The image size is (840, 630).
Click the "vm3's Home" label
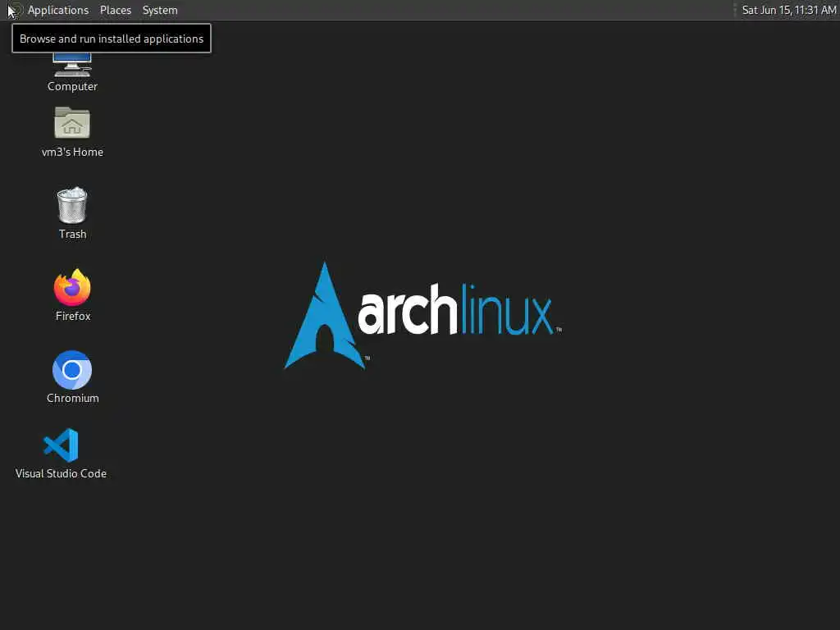coord(72,152)
